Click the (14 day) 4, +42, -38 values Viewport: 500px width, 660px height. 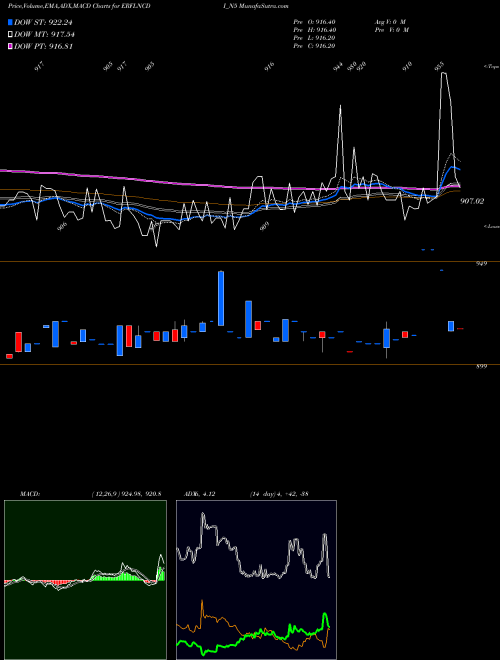point(279,494)
